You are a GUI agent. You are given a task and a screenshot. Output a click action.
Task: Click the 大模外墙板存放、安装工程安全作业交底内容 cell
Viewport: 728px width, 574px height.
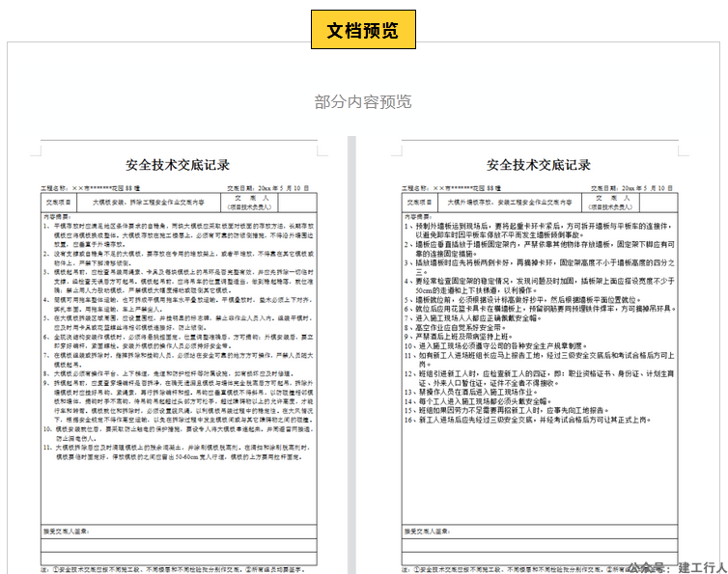(510, 203)
